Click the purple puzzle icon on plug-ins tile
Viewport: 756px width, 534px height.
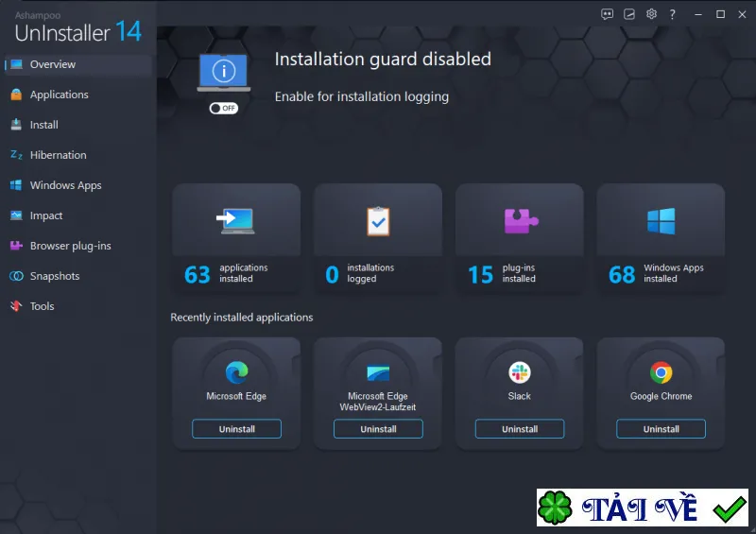[521, 221]
